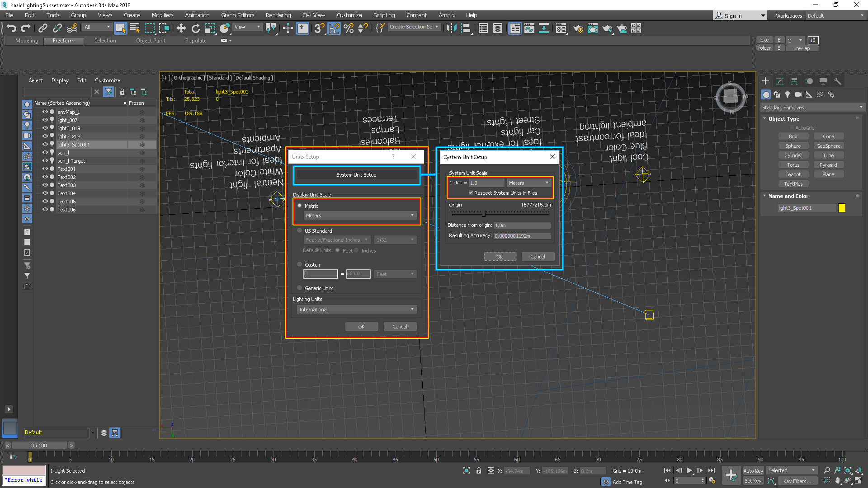Select the Move transform tool
This screenshot has height=488, width=868.
point(181,28)
